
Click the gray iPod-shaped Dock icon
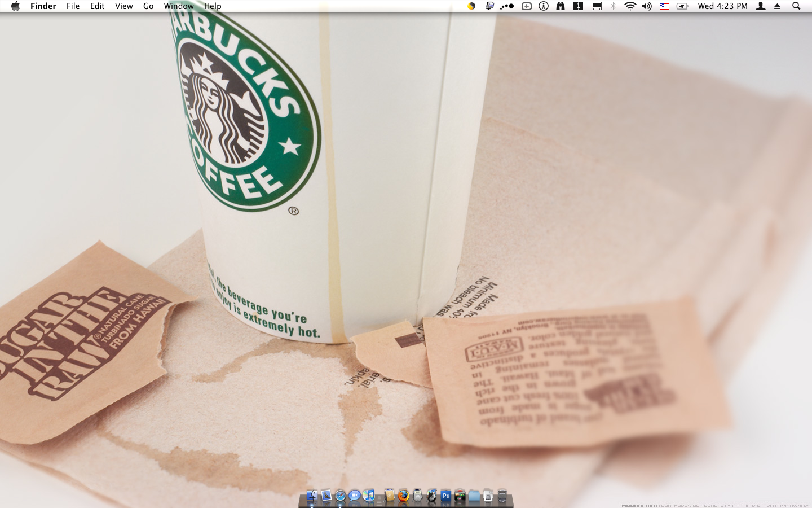417,496
